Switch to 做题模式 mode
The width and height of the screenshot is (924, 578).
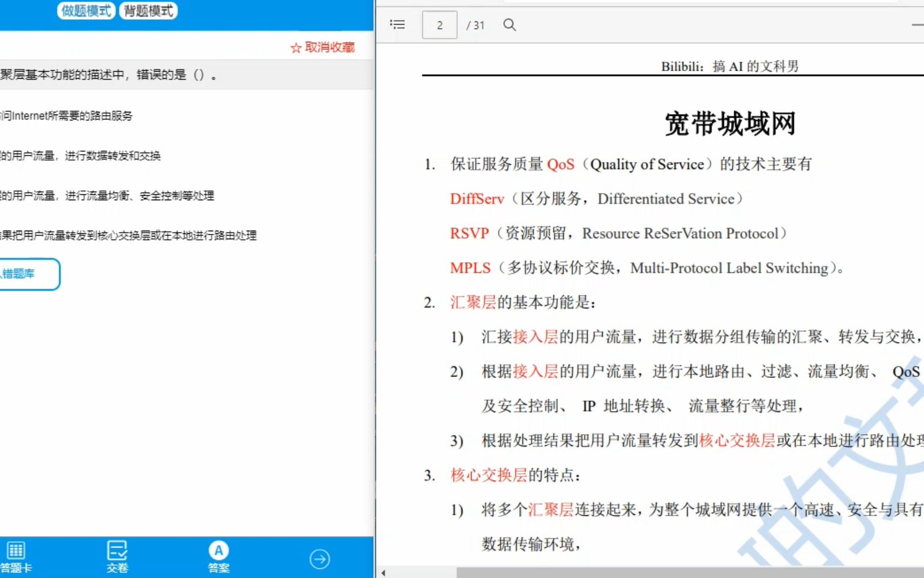(86, 11)
